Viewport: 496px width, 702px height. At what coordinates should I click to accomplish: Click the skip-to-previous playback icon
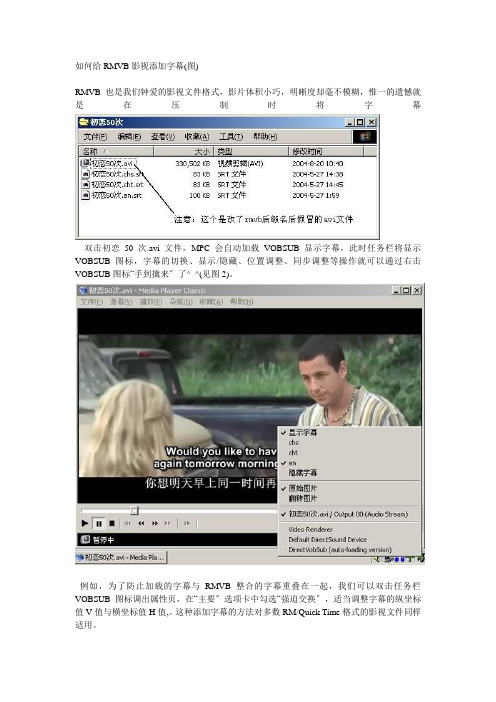(x=128, y=523)
